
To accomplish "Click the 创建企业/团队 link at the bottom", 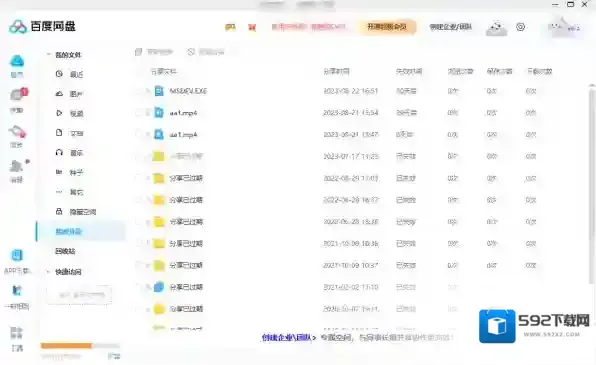I will (x=288, y=337).
